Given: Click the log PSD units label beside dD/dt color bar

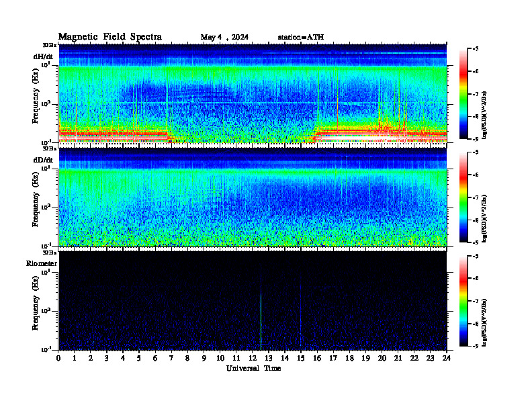Looking at the screenshot, I should (x=485, y=218).
